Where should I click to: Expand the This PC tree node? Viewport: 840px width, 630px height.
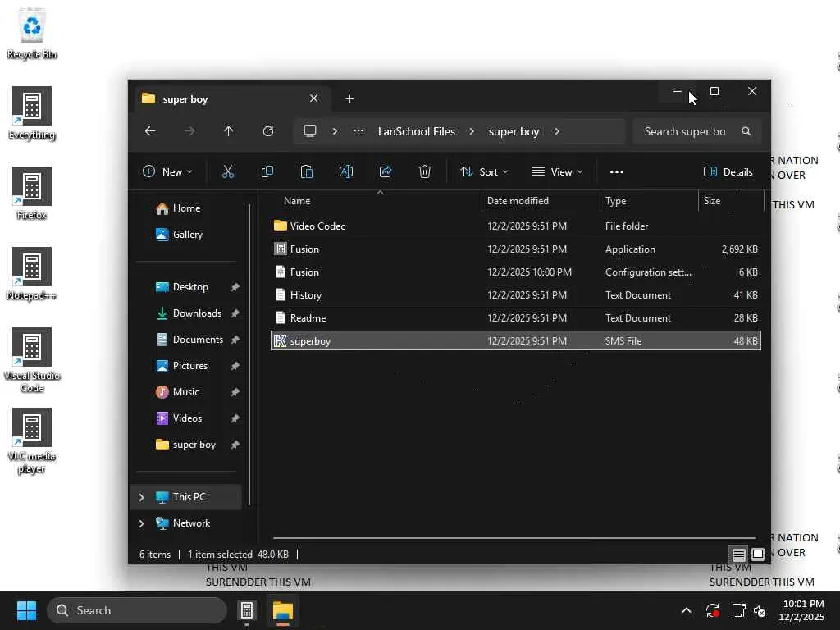pos(141,497)
